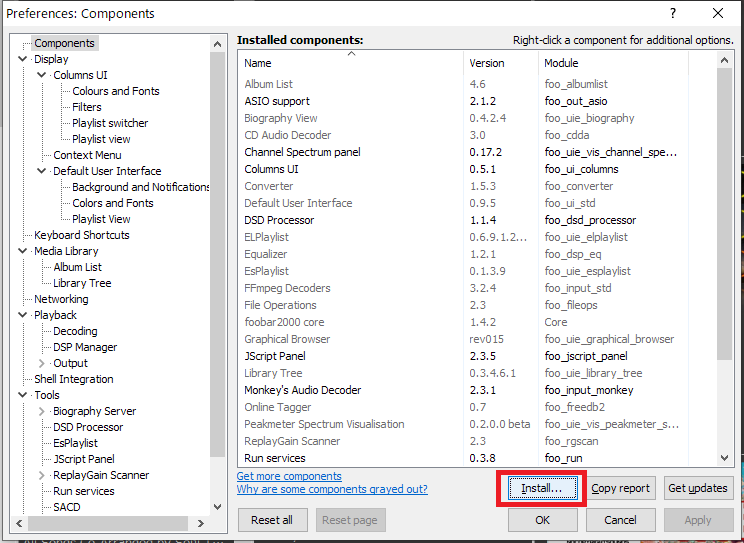
Task: Open Decoding preferences page
Action: click(x=75, y=331)
